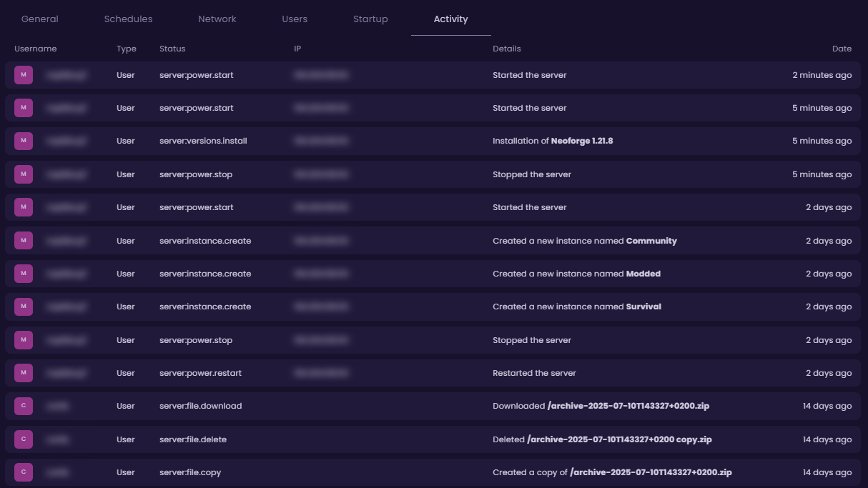Click 5 minutes ago on the Neoforge installation row
Screen dimensions: 868x488
[822, 141]
